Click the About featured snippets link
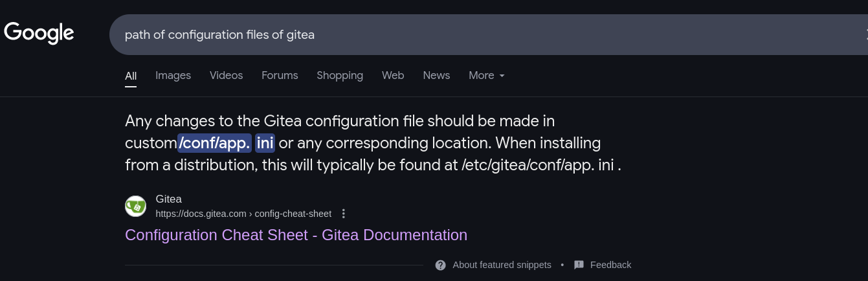Screen dimensions: 868x281 pyautogui.click(x=502, y=265)
